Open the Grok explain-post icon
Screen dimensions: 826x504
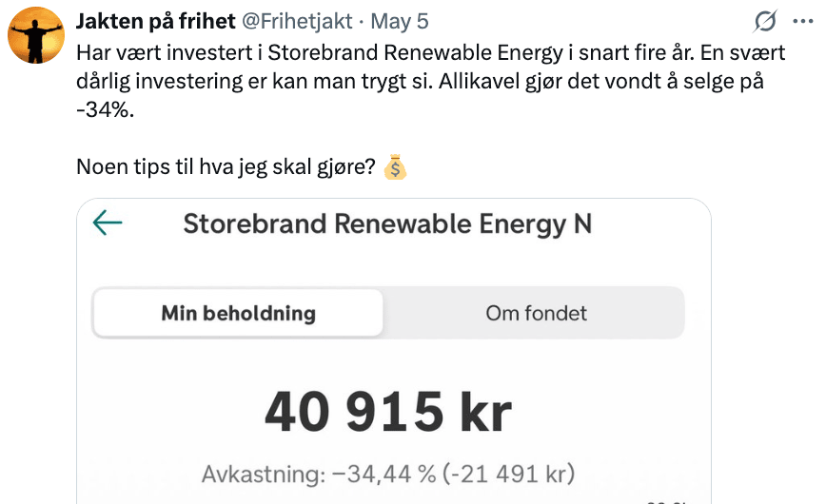click(765, 21)
